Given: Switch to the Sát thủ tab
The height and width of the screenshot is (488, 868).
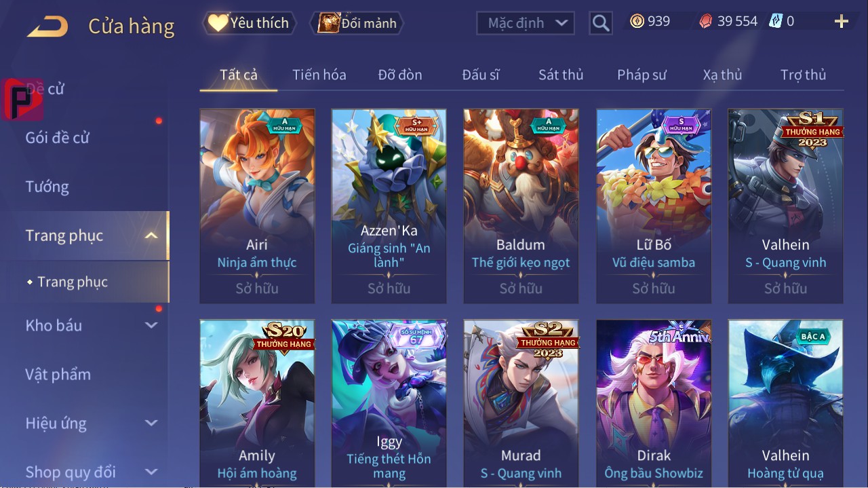Looking at the screenshot, I should [561, 75].
